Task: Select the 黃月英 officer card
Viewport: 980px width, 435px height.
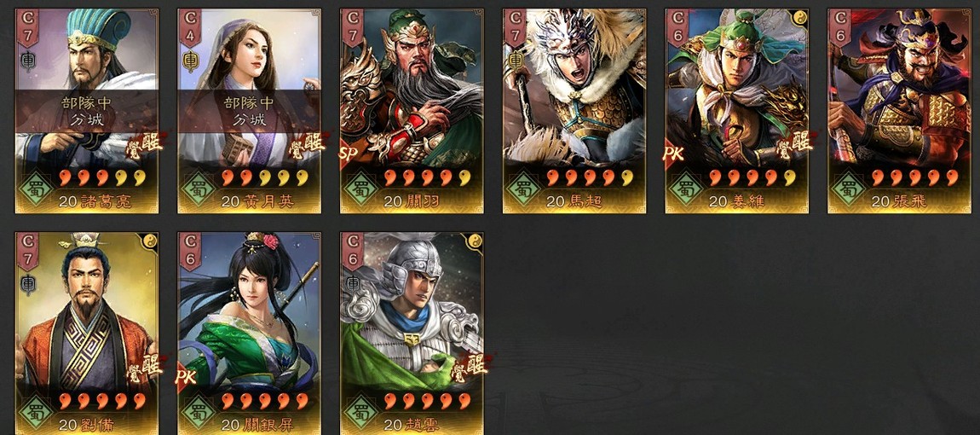Action: [x=250, y=111]
